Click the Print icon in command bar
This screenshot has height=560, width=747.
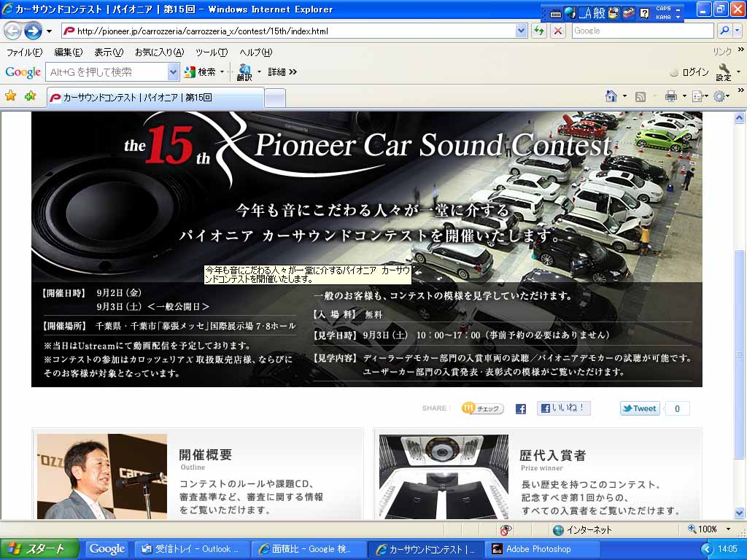click(670, 96)
